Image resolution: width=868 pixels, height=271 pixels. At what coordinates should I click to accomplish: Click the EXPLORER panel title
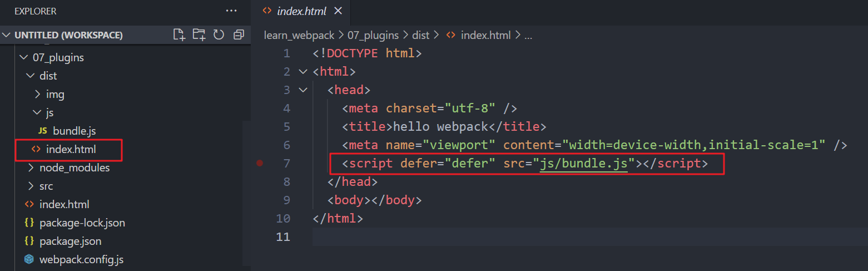click(x=36, y=11)
